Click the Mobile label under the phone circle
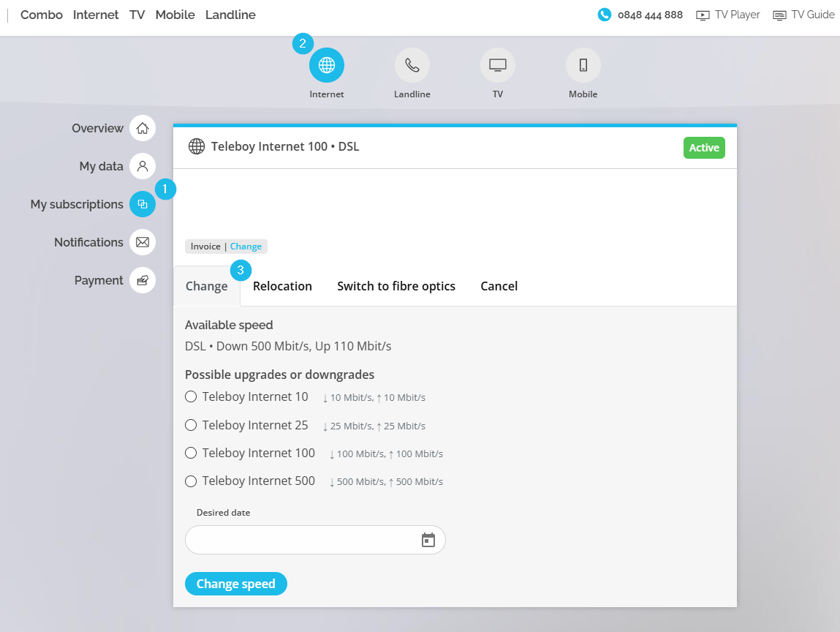Screen dimensions: 840x632 point(583,94)
